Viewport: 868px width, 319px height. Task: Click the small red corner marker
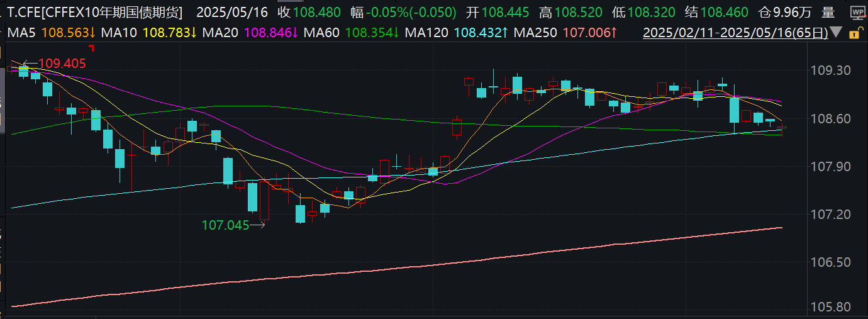[x=92, y=47]
